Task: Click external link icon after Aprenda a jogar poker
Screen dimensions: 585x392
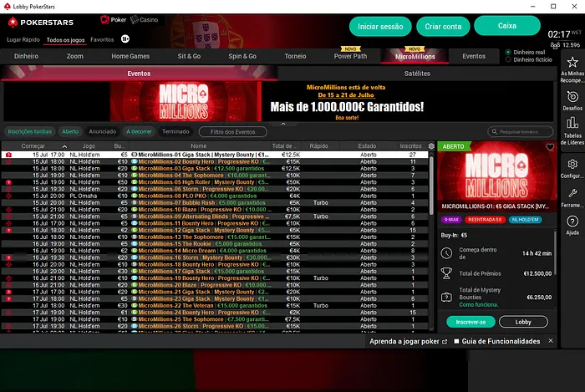Action: click(x=445, y=342)
